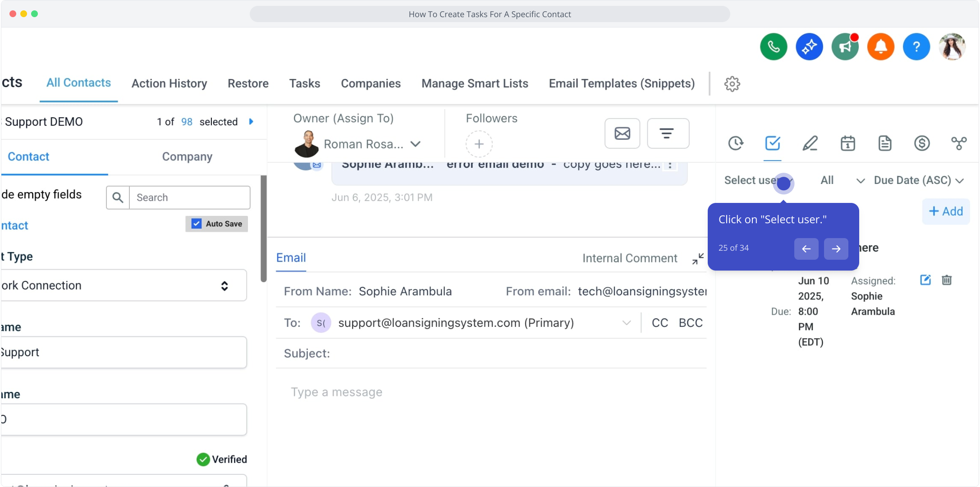Edit the first name Support field
This screenshot has width=980, height=487.
click(124, 352)
